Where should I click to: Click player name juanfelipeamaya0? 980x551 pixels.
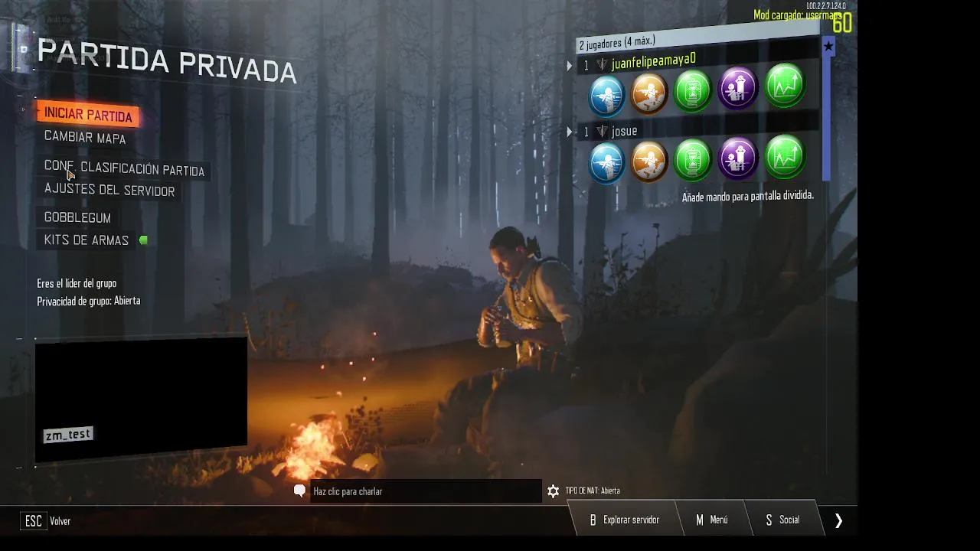[654, 60]
